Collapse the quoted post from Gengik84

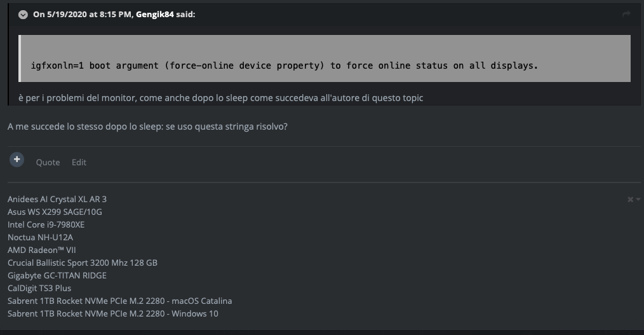pyautogui.click(x=23, y=15)
